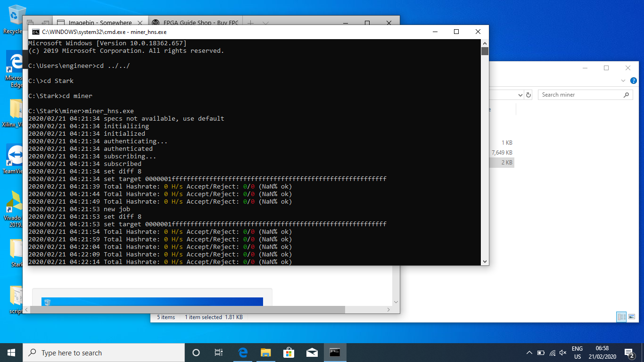Click the '5 items' status bar text
Screen dimensions: 644x362
pyautogui.click(x=166, y=317)
